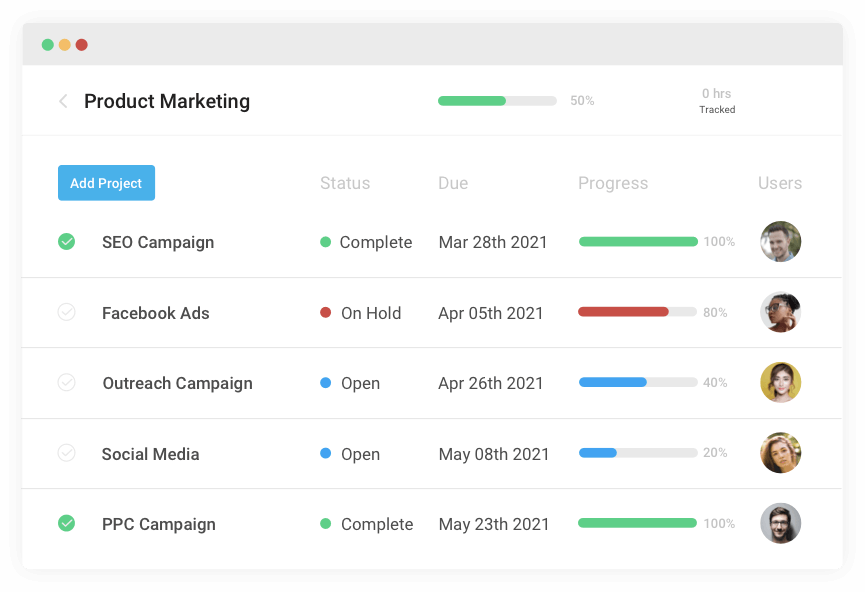Click the red On Hold dot for Facebook Ads
Image resolution: width=865 pixels, height=592 pixels.
pos(323,313)
